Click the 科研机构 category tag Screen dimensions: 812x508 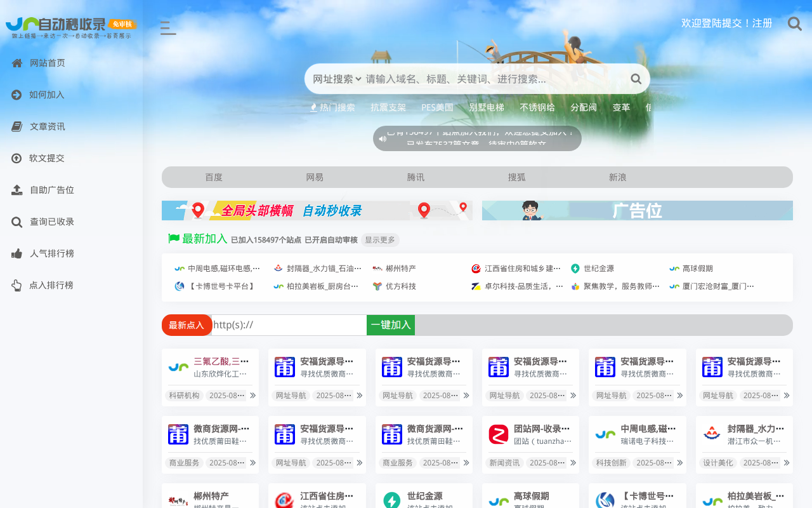[x=184, y=395]
